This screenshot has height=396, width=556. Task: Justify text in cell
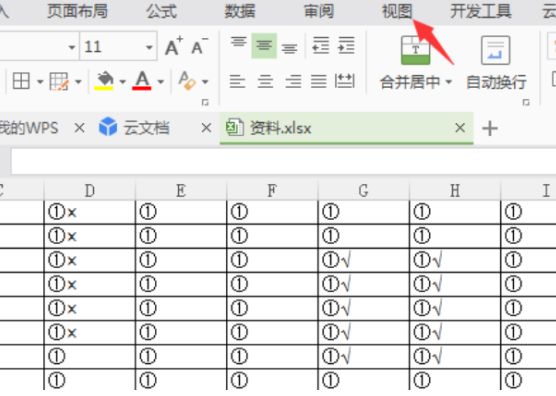318,81
